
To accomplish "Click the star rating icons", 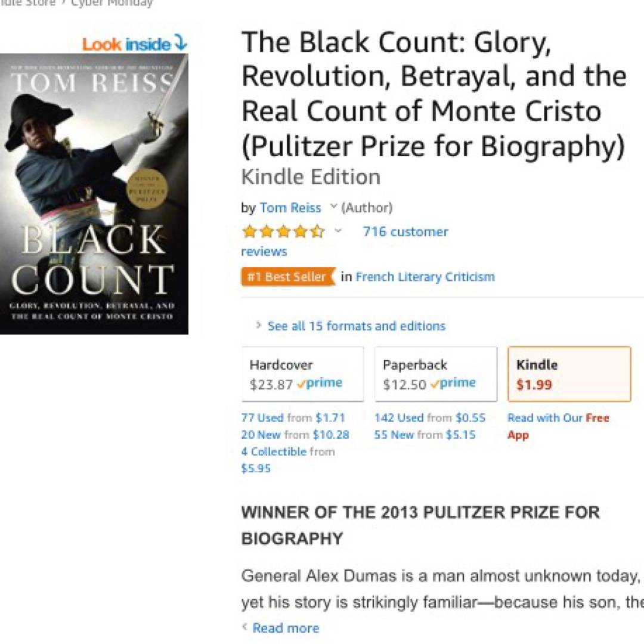I will click(283, 231).
